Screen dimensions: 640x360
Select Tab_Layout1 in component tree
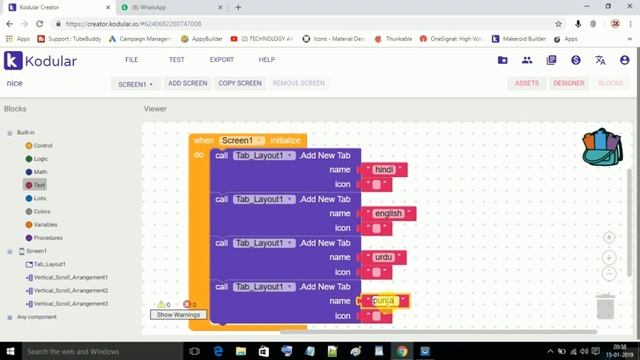(46, 264)
